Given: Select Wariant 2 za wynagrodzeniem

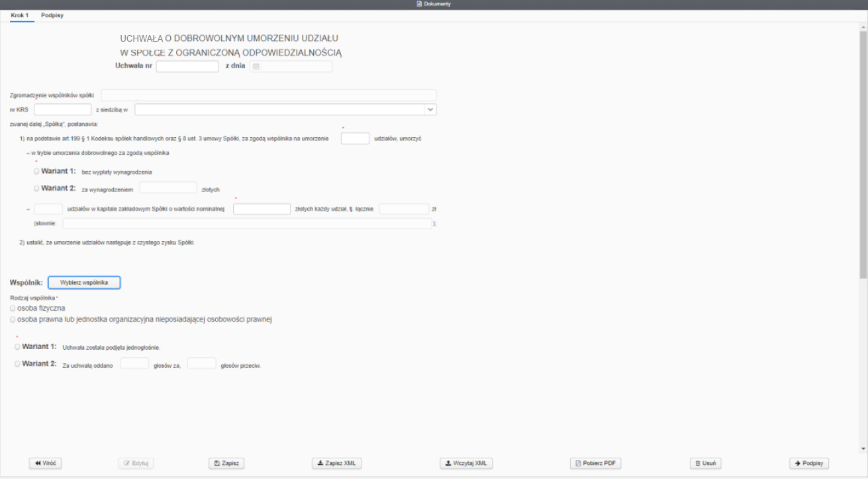Looking at the screenshot, I should pos(36,188).
